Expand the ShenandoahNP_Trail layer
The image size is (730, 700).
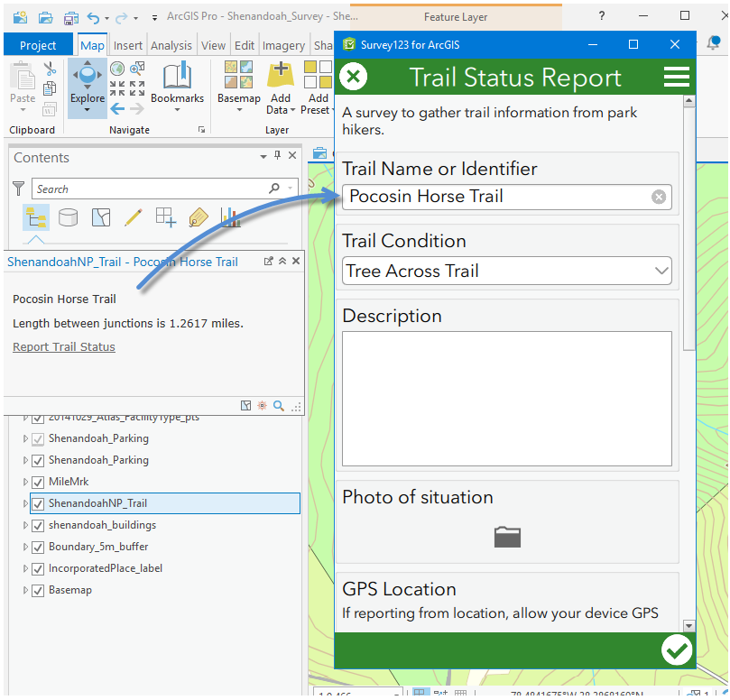tap(25, 503)
